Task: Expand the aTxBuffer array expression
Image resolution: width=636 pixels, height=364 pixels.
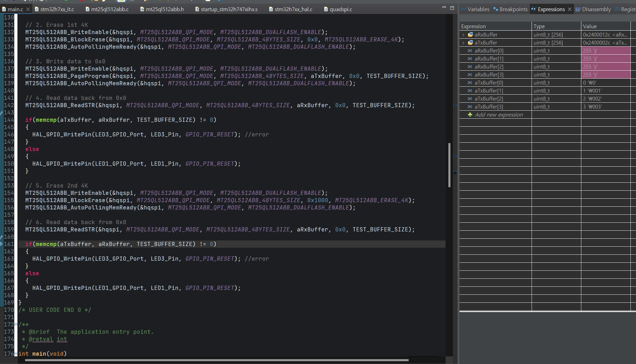Action: [x=463, y=43]
